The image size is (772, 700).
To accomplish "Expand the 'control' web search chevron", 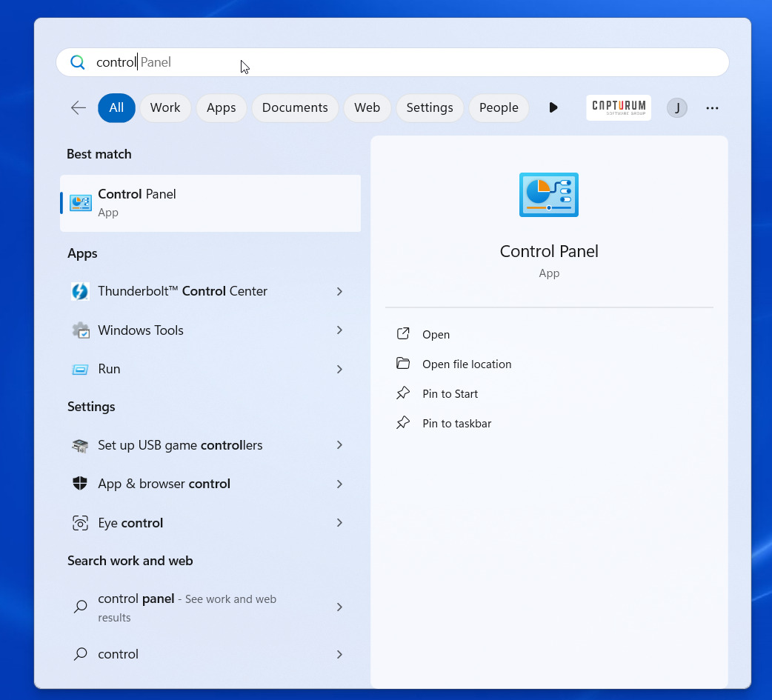I will point(339,654).
